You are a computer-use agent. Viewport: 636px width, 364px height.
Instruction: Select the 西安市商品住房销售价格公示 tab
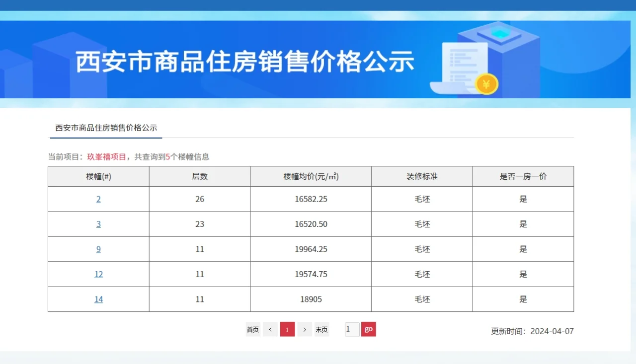104,128
